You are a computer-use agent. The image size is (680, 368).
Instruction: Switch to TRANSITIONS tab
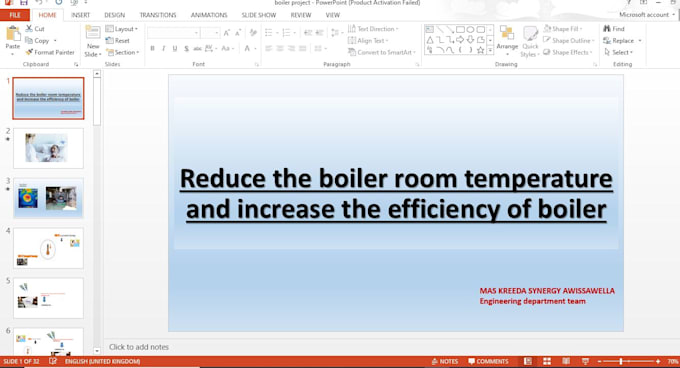point(158,15)
